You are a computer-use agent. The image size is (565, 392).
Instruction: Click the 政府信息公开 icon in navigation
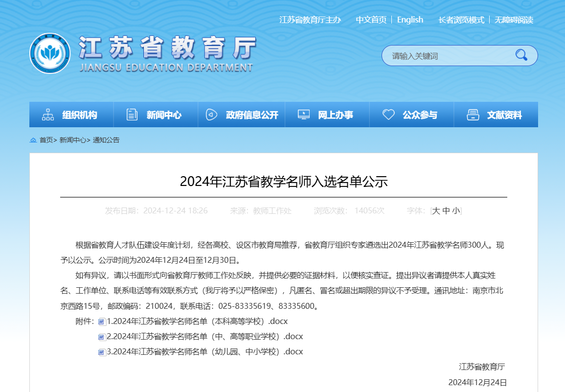pos(211,115)
